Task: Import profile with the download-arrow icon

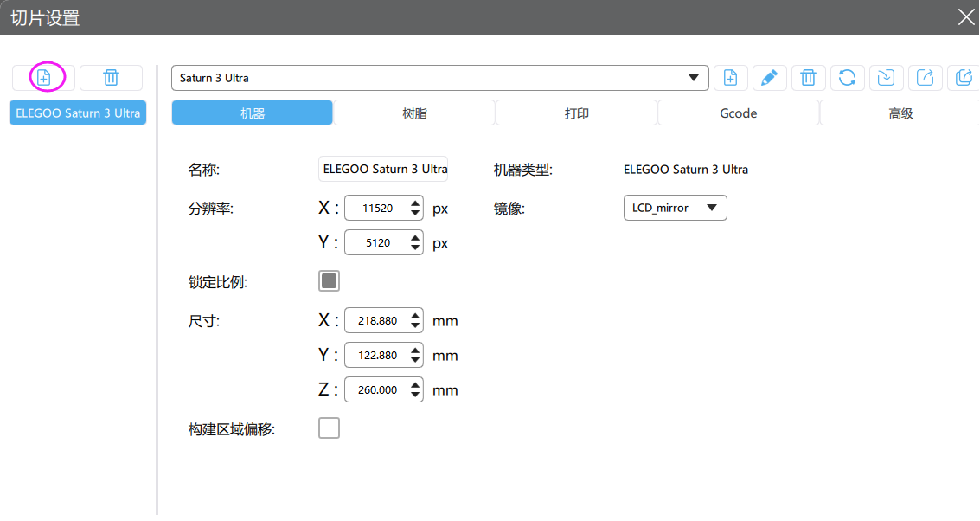Action: (887, 78)
